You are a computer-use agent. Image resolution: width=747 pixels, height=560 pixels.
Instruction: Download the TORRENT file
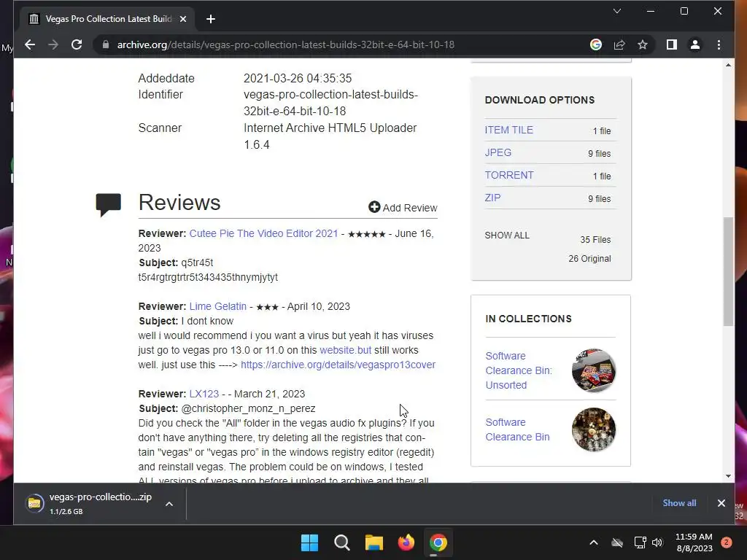(x=508, y=175)
